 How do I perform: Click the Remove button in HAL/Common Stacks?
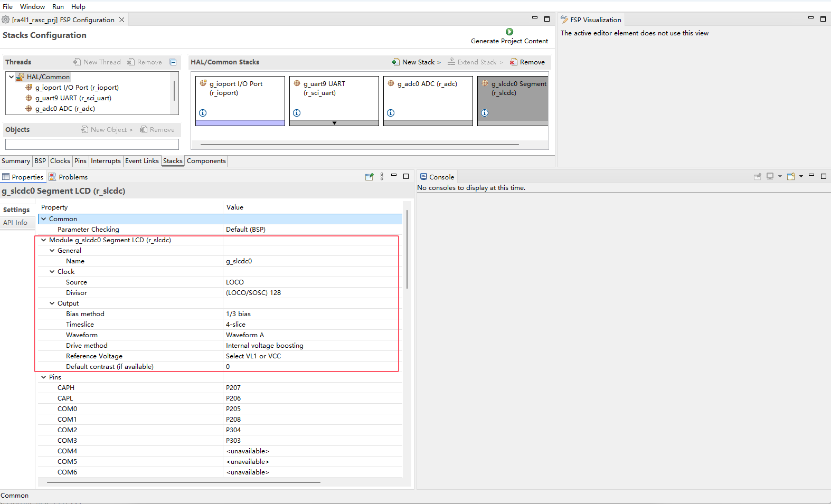527,62
